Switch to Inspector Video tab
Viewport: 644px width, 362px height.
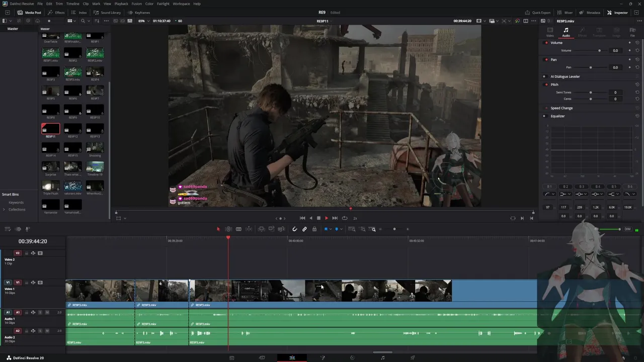tap(550, 32)
